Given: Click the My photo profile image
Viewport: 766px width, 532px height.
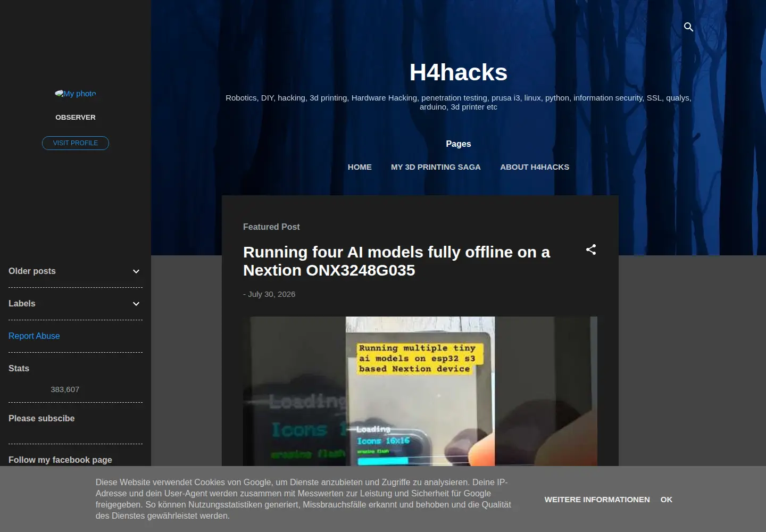Looking at the screenshot, I should pyautogui.click(x=76, y=94).
